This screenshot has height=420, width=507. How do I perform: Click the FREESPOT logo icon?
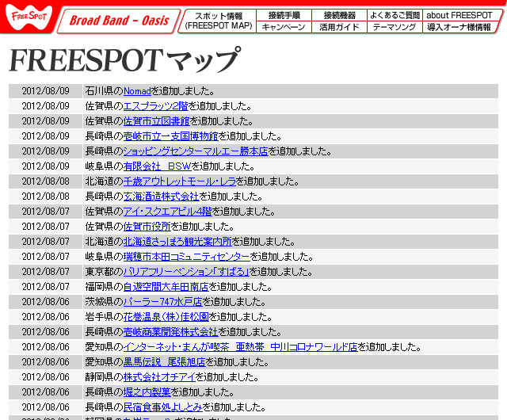pyautogui.click(x=29, y=17)
